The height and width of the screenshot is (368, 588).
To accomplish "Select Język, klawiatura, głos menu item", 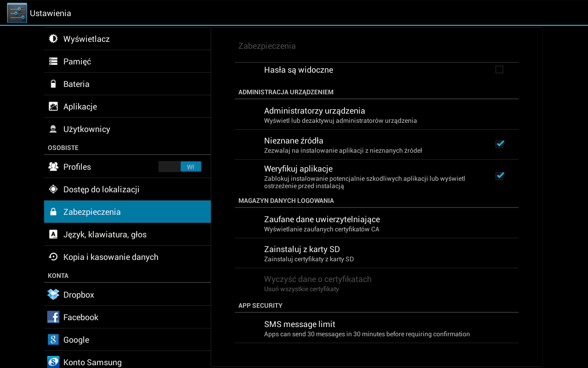I will click(105, 235).
